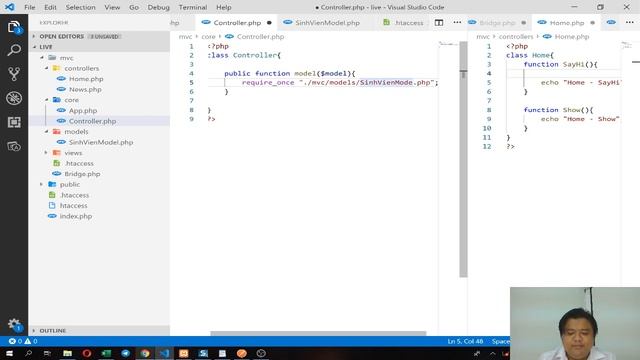Viewport: 640px width, 360px height.
Task: Open the File menu
Action: (30, 7)
